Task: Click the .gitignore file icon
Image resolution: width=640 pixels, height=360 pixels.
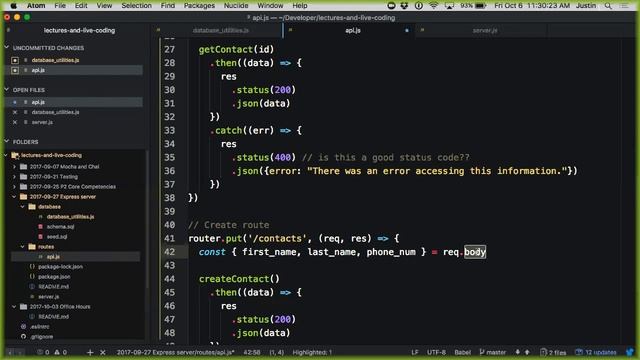Action: pyautogui.click(x=23, y=337)
